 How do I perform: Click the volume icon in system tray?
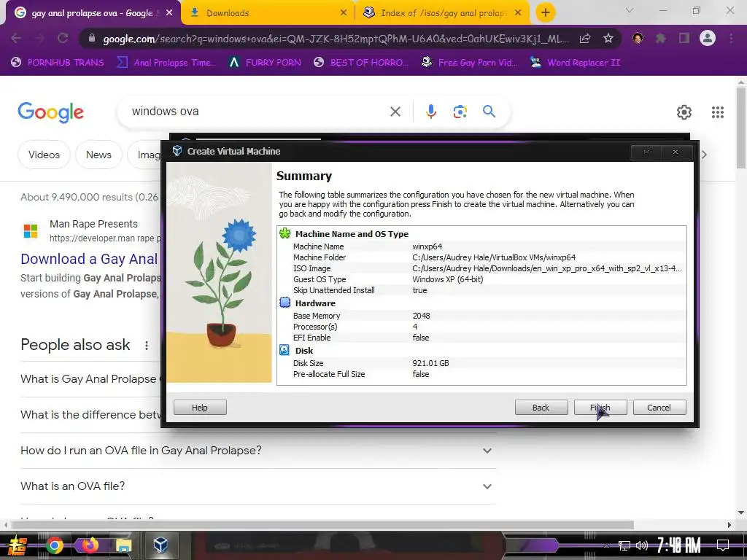642,545
